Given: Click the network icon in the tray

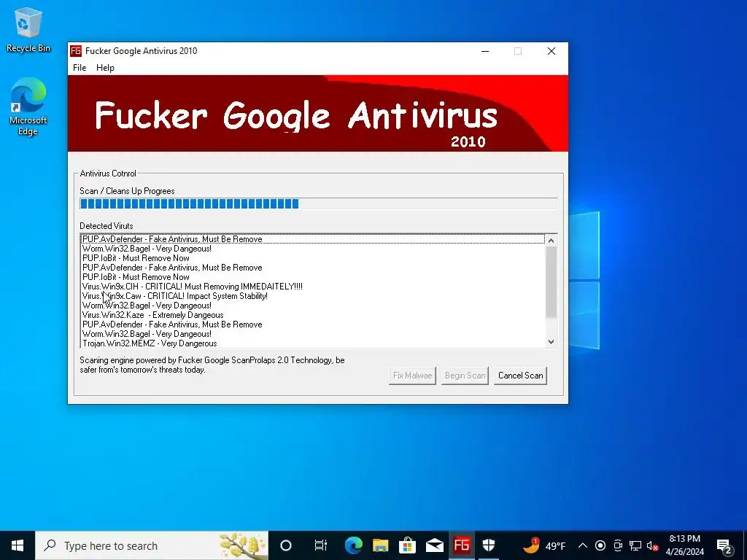Looking at the screenshot, I should coord(635,545).
